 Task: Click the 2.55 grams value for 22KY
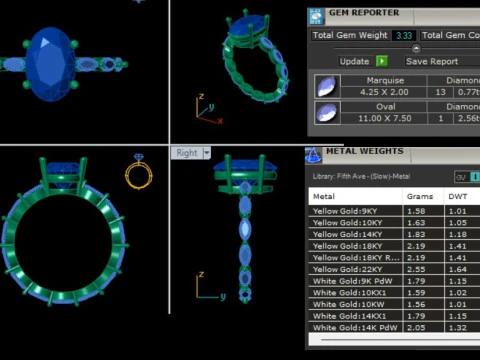416,269
